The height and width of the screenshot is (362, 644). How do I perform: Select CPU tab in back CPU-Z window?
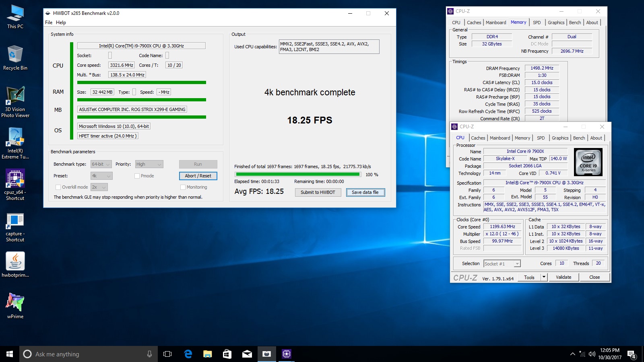click(x=456, y=23)
